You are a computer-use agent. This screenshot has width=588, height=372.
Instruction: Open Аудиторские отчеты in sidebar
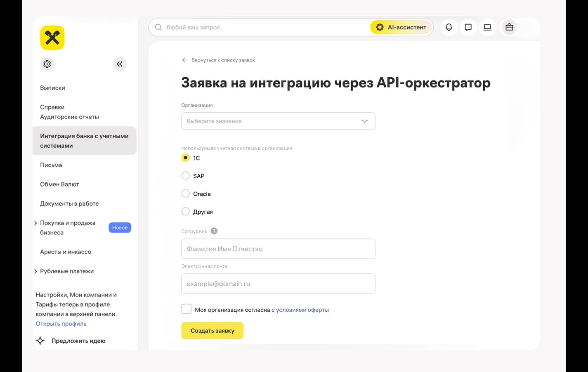69,117
